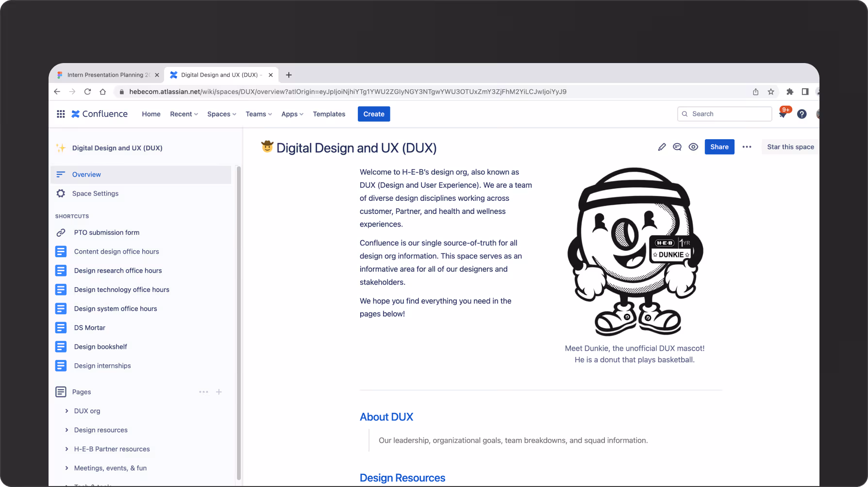
Task: Add an inline comment via speech bubble icon
Action: coord(677,146)
